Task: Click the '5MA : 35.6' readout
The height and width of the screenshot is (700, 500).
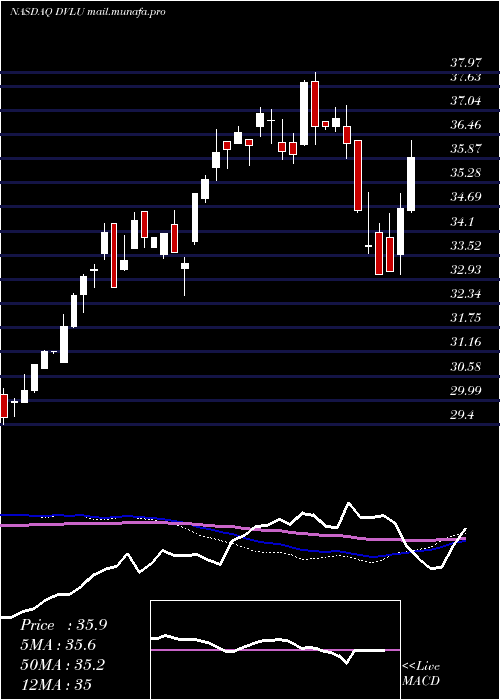Action: click(x=58, y=645)
